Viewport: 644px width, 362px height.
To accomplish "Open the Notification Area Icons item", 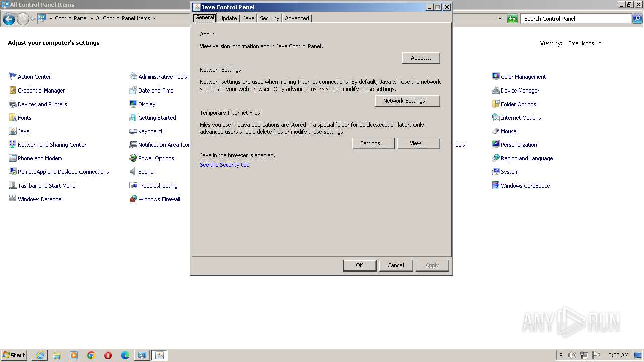I will coord(160,145).
